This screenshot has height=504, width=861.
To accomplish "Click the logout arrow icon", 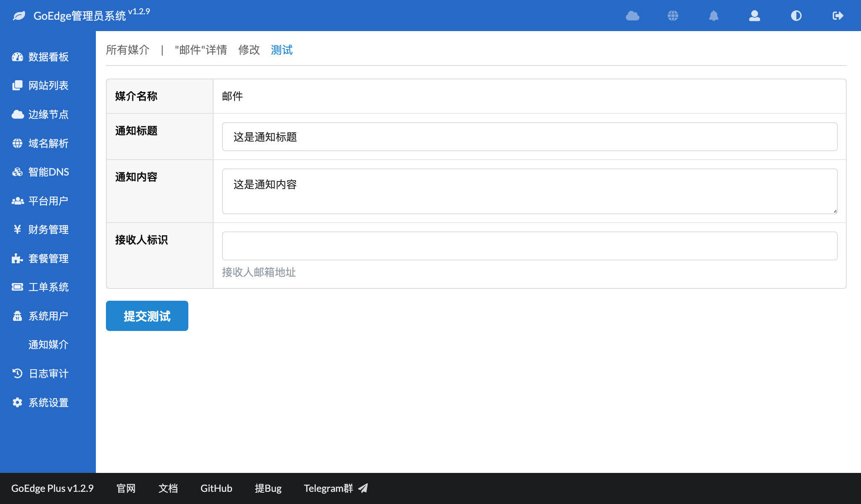I will tap(838, 16).
